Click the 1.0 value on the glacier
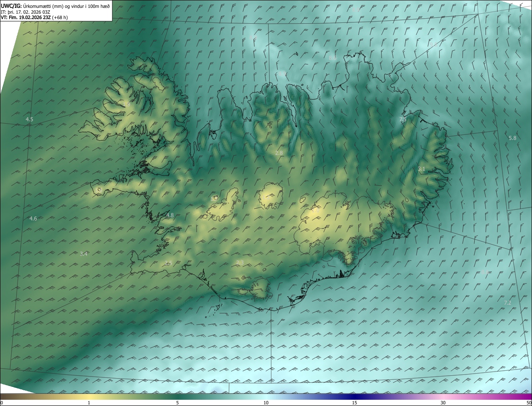This screenshot has height=406, width=532. point(315,210)
